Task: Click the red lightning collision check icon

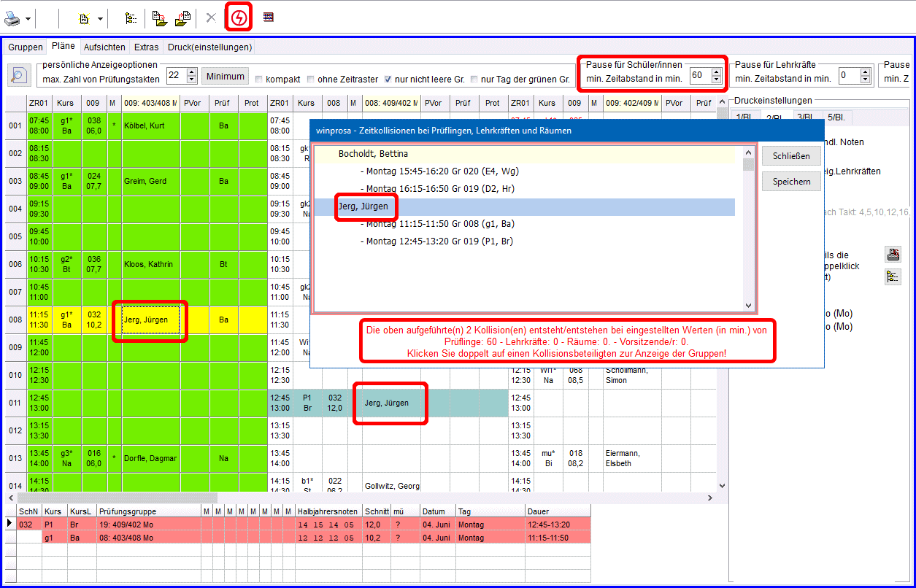Action: 239,18
